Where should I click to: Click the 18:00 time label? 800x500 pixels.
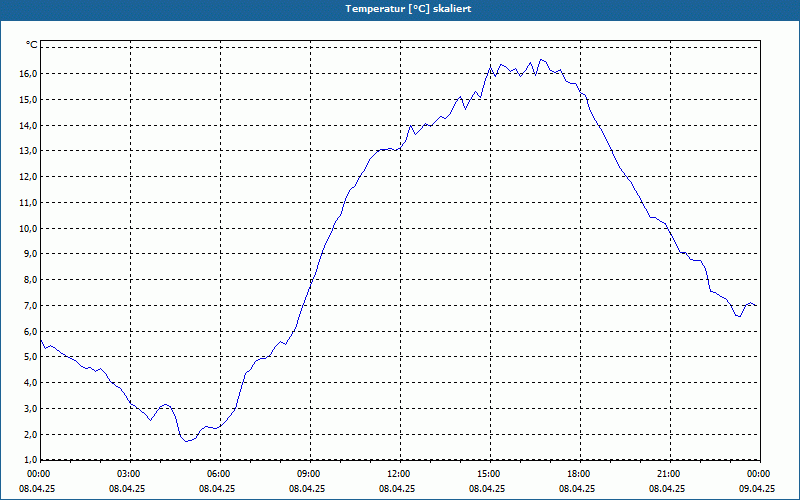577,474
